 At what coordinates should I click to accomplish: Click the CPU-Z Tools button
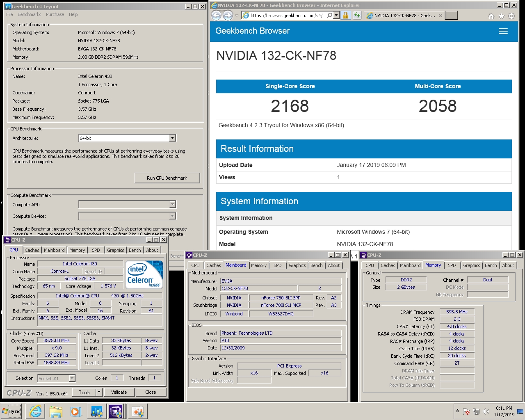[x=84, y=392]
